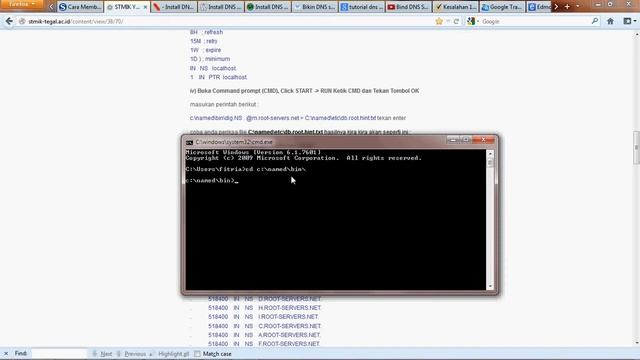Click the browser Back arrow button
The width and height of the screenshot is (640, 360).
point(9,21)
